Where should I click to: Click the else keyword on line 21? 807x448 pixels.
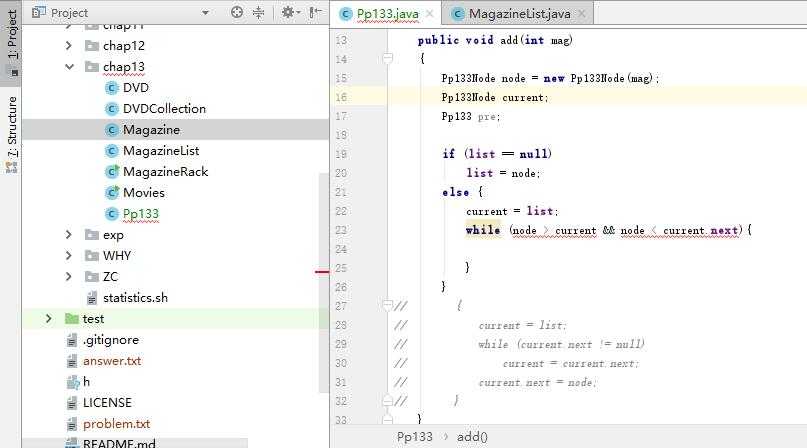(x=455, y=192)
